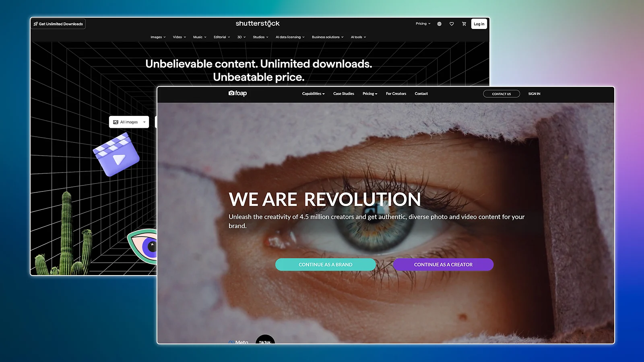
Task: Expand the Video menu in Shutterstock
Action: pyautogui.click(x=180, y=37)
